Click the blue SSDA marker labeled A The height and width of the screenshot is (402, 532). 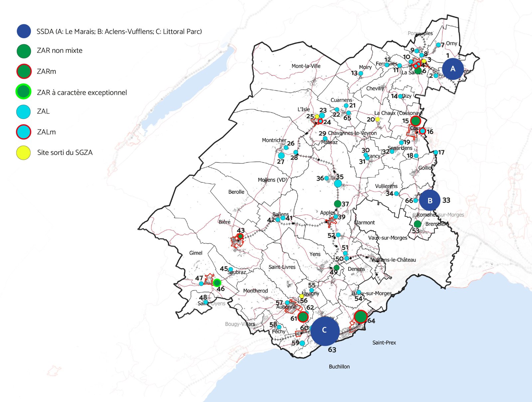(x=453, y=69)
